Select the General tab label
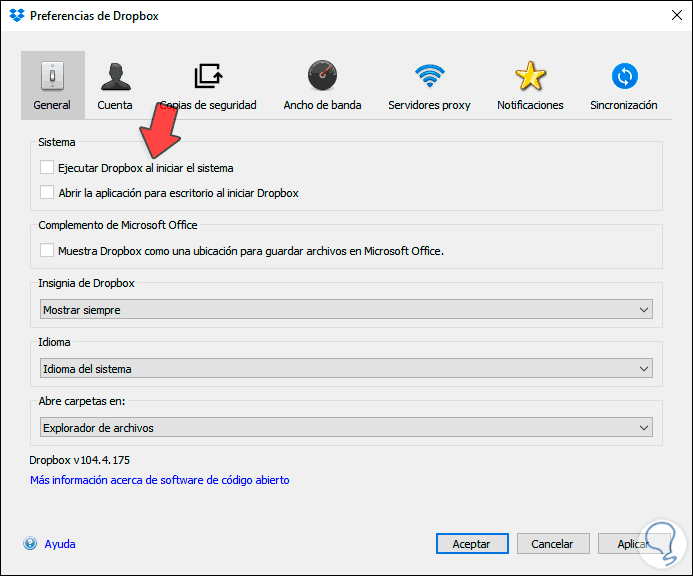The width and height of the screenshot is (693, 576). (x=52, y=105)
